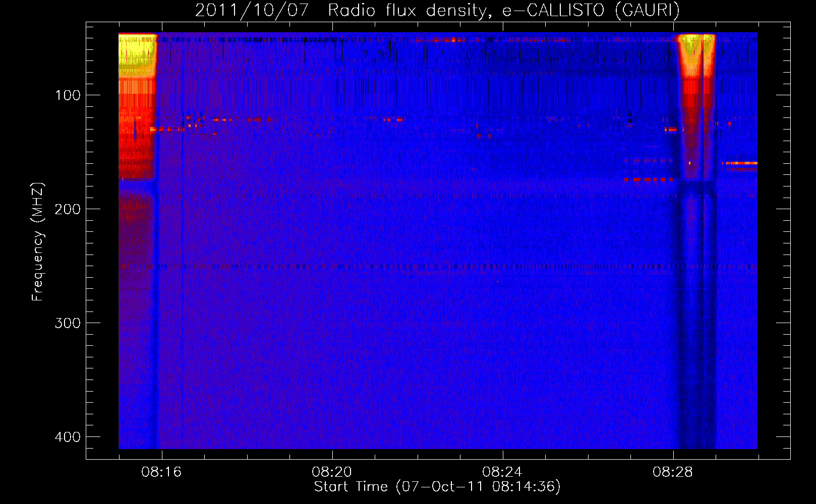Click the '08:16' time tick label
This screenshot has height=504, width=816.
(161, 472)
